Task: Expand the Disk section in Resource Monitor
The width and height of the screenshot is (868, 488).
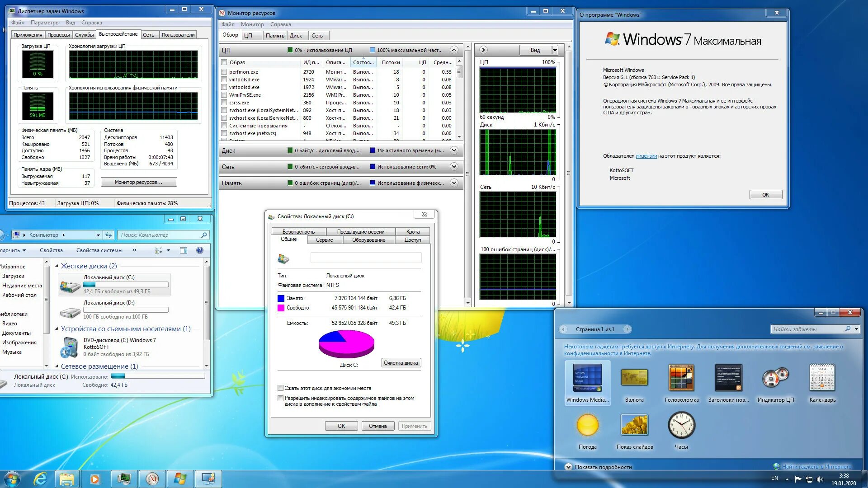Action: (454, 150)
